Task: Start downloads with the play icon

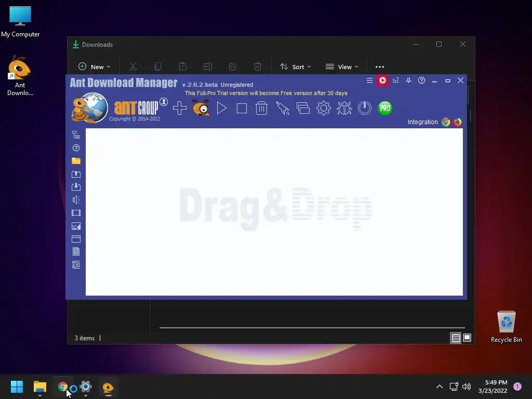Action: 221,108
